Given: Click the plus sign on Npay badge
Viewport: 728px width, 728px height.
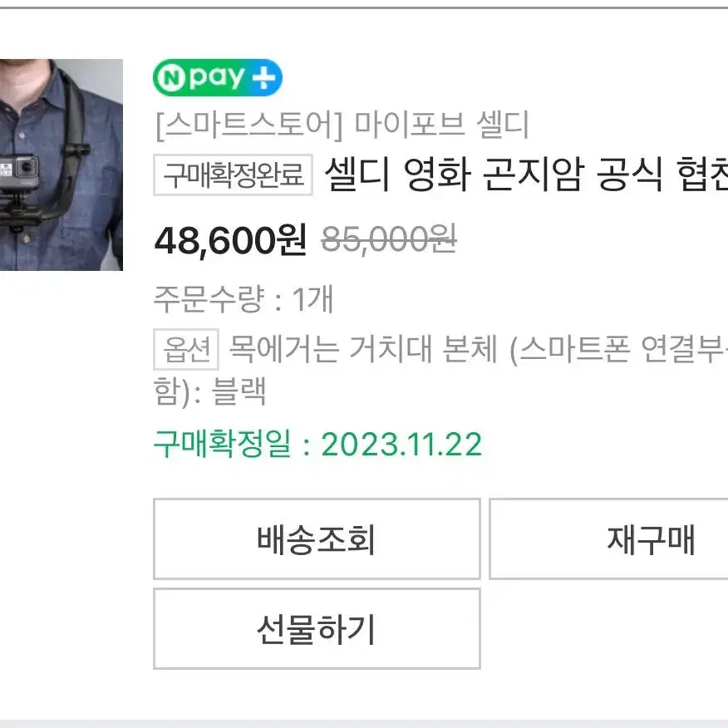Looking at the screenshot, I should click(x=263, y=77).
